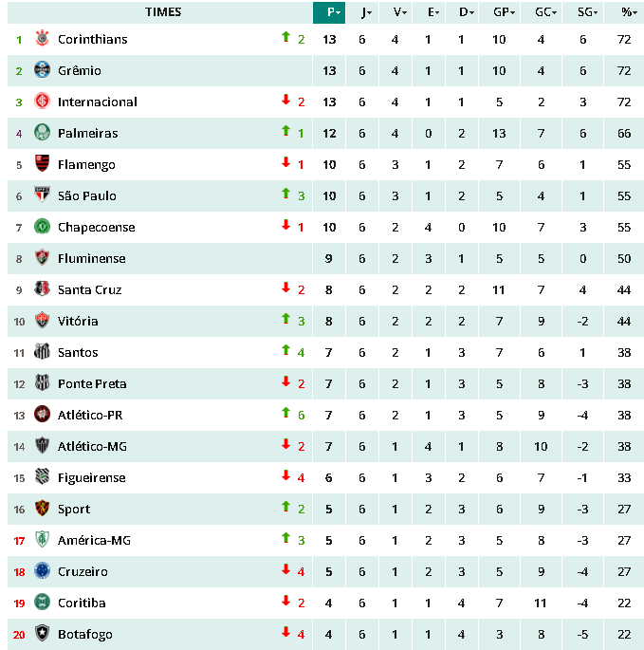Click Atlético-PR's green up arrow
Screen dimensions: 644x650
pyautogui.click(x=285, y=413)
